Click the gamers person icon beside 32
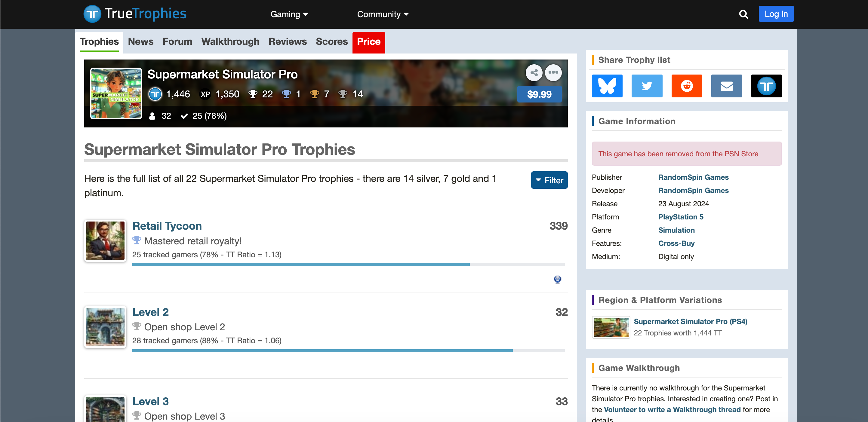Screen dimensions: 868x422 point(152,116)
